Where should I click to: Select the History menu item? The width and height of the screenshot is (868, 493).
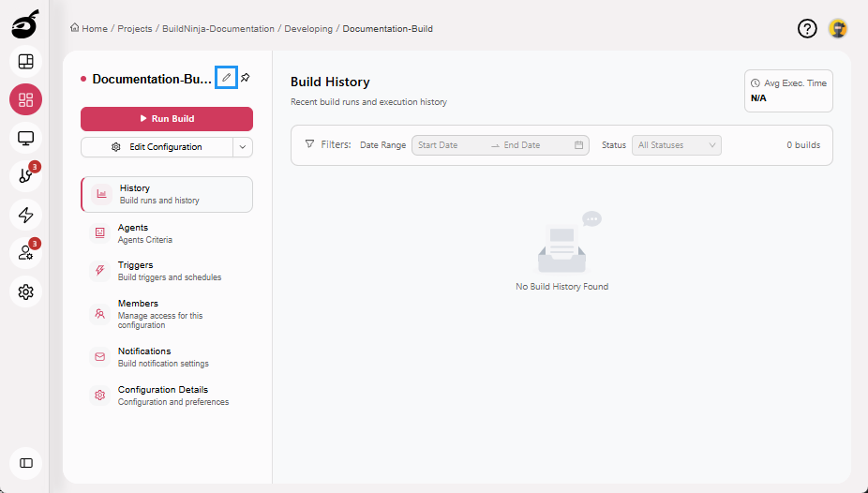click(167, 194)
